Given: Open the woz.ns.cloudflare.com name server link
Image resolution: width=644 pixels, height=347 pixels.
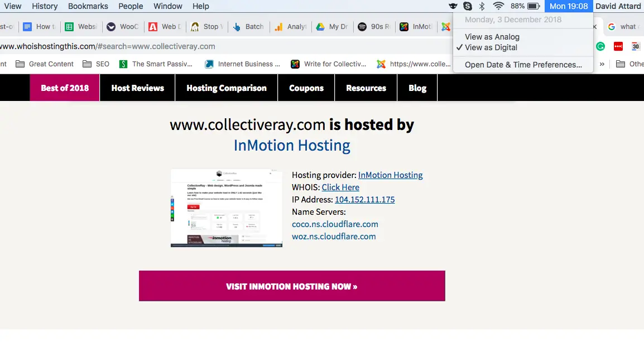Looking at the screenshot, I should click(334, 237).
